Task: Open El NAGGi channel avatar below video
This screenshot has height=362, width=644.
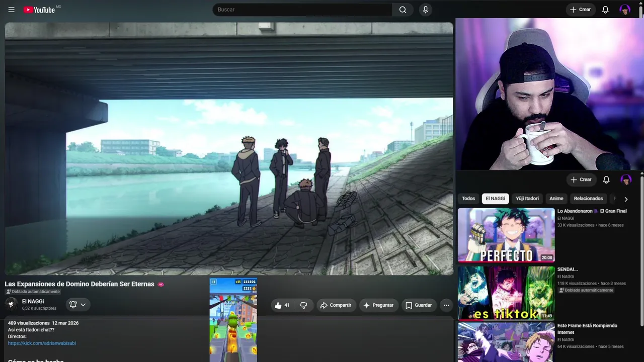Action: [x=11, y=304]
